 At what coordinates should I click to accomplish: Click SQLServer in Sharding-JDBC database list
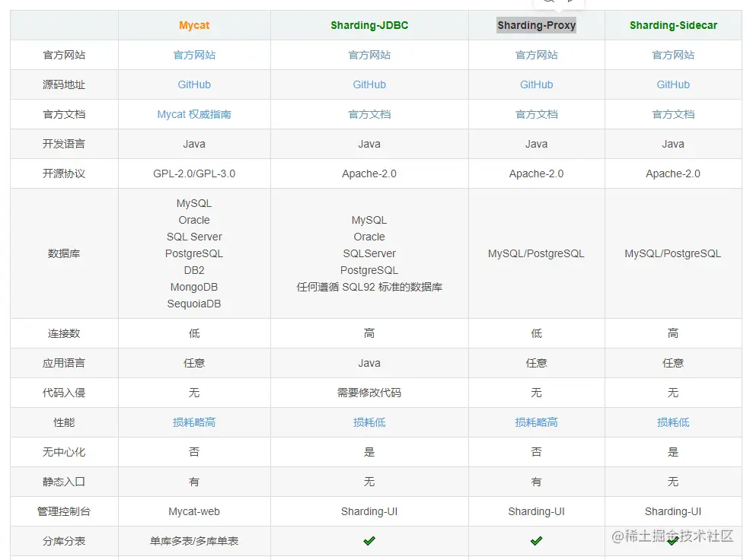point(369,253)
